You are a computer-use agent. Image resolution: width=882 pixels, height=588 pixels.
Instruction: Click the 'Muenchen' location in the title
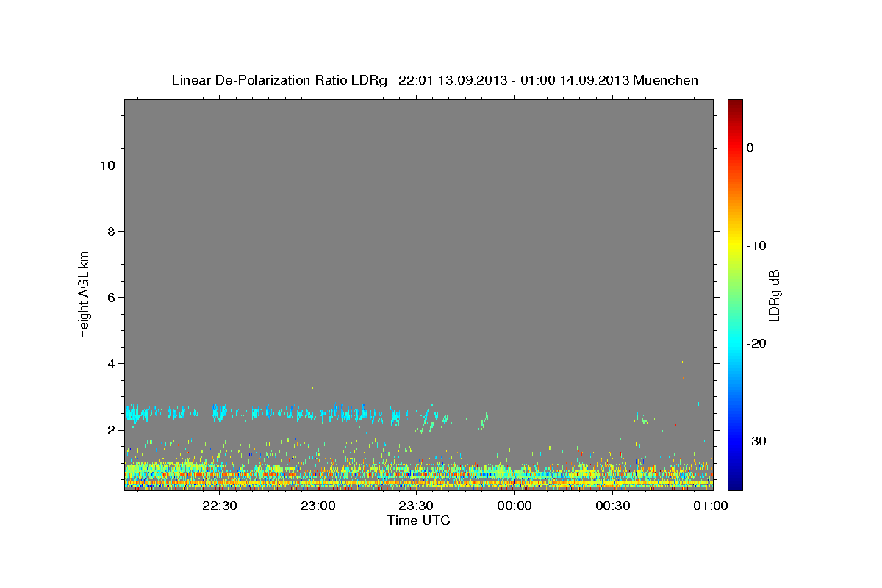click(665, 80)
